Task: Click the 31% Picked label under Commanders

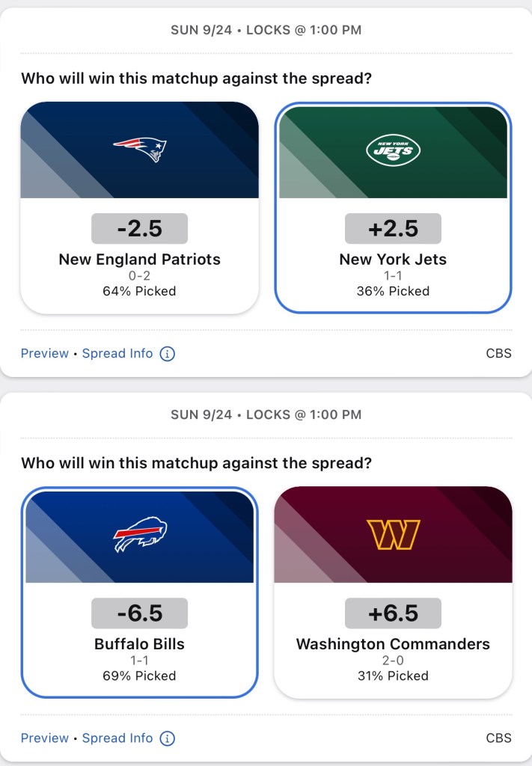Action: click(393, 675)
